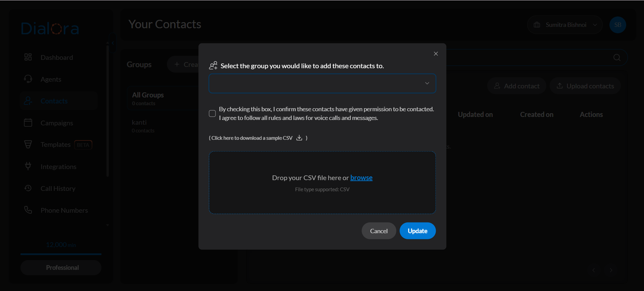Open the Templates menu item
Viewport: 644px width, 291px height.
56,144
